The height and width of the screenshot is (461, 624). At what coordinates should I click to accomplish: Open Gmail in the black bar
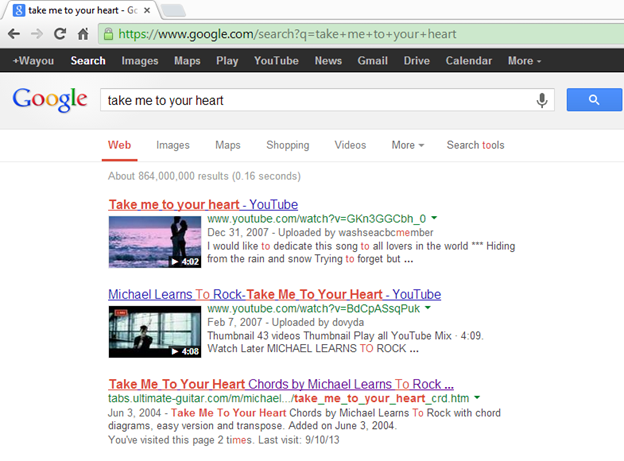tap(372, 61)
